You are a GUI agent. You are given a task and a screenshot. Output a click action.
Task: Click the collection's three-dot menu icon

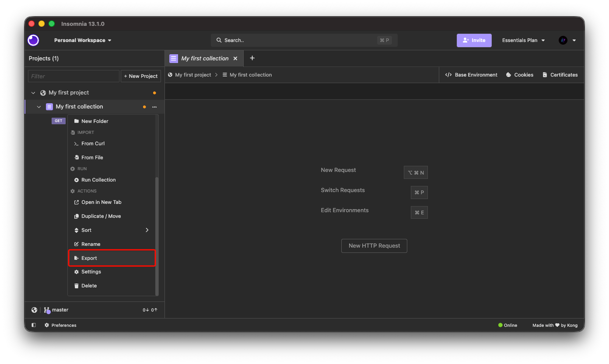coord(154,107)
